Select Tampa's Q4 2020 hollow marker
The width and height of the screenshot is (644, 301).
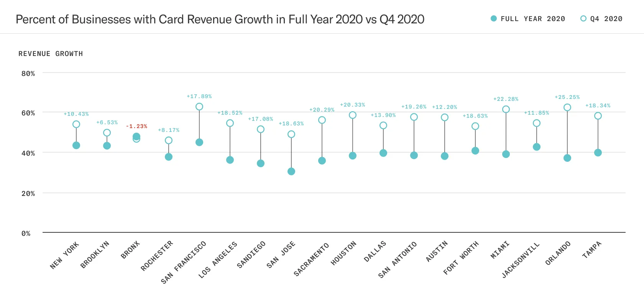coord(598,116)
